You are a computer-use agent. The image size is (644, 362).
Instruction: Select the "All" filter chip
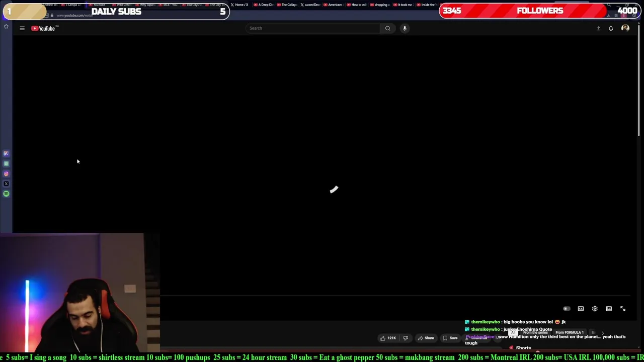[513, 332]
